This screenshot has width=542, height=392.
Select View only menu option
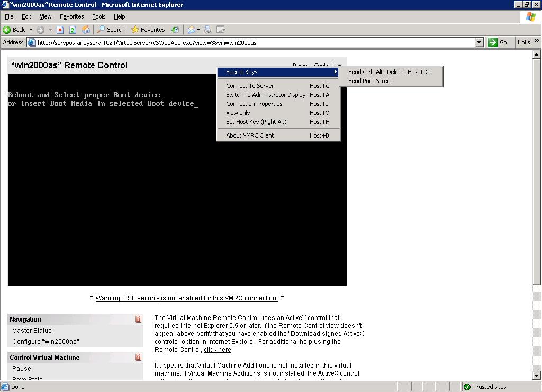238,113
